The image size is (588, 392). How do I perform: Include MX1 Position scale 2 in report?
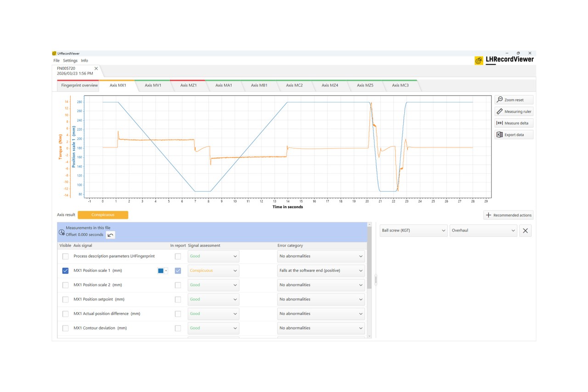(x=178, y=285)
